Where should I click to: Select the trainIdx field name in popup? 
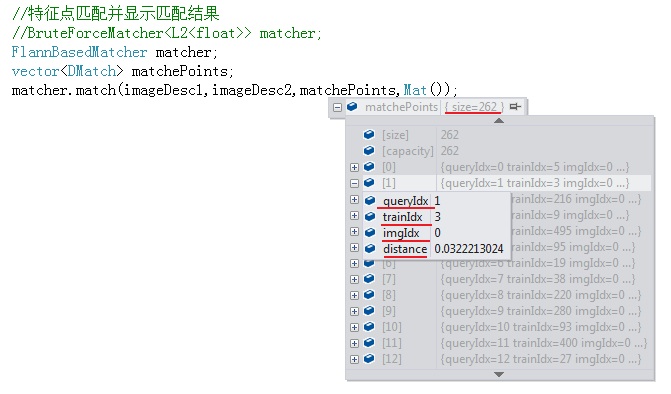402,216
